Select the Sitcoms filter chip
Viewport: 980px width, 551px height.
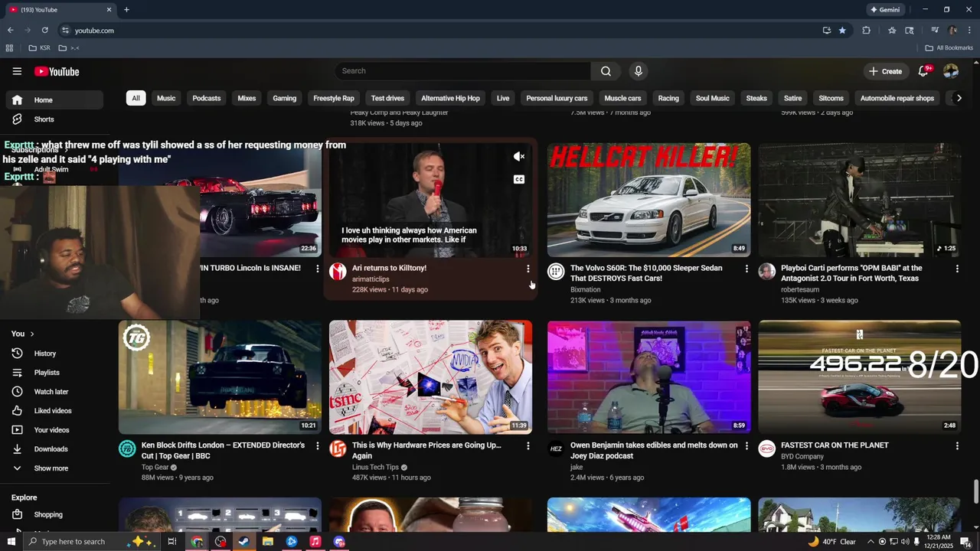831,98
